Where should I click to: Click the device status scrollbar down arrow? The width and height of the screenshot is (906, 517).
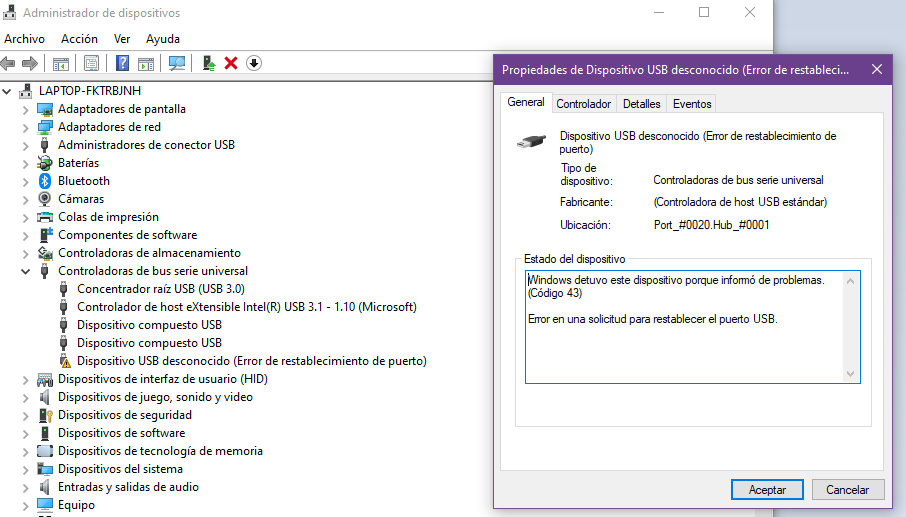(x=850, y=374)
